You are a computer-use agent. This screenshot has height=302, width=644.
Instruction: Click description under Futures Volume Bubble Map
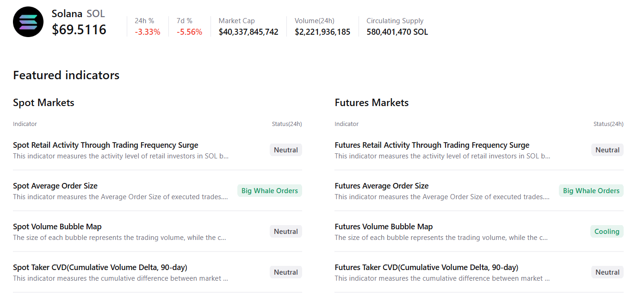coord(441,238)
